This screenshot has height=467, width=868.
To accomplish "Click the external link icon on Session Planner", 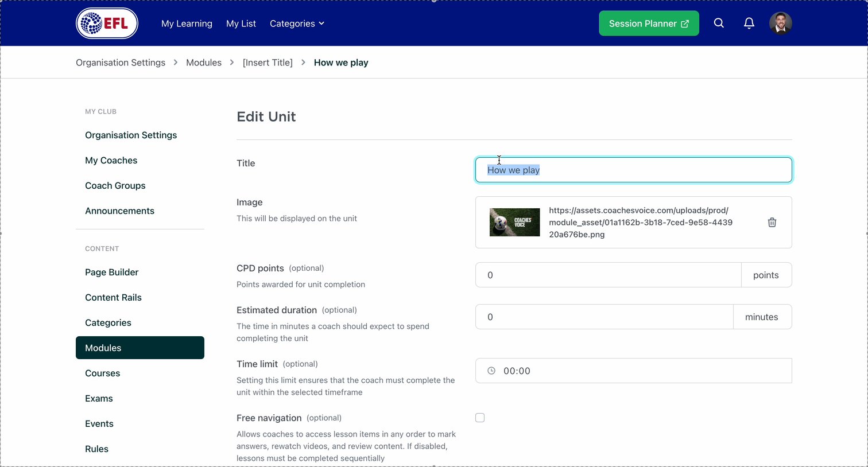I will click(685, 24).
